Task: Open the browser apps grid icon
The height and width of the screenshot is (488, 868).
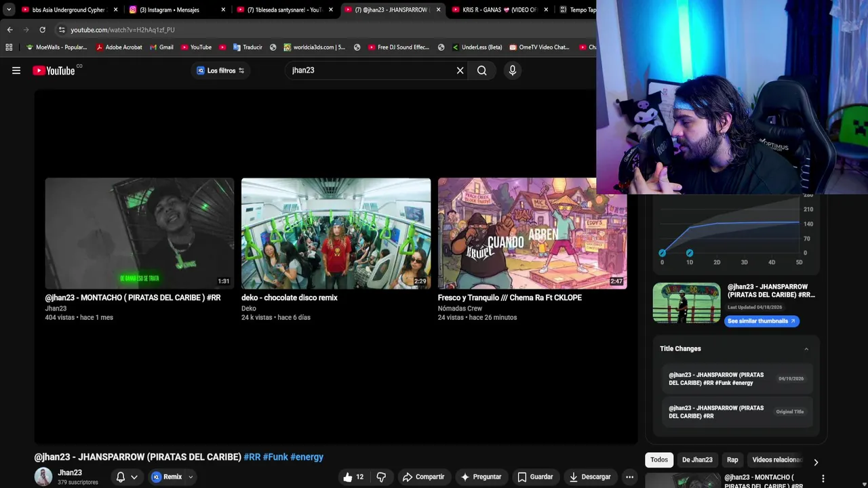Action: coord(9,47)
